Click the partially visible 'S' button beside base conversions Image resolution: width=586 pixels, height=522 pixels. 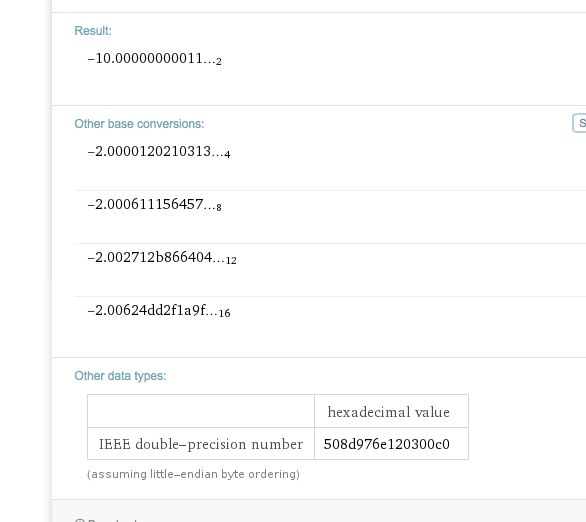(x=580, y=123)
